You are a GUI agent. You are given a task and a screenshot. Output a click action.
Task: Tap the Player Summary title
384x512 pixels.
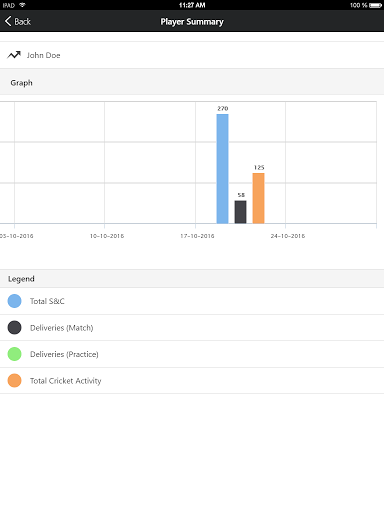coord(192,22)
